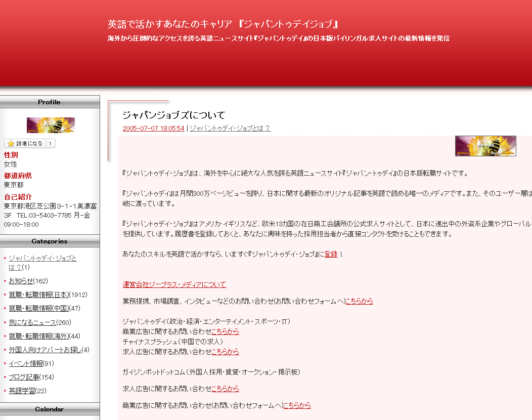Viewport: 532px width, 420px height.
Task: Open sidebar category ジャパントゥデイ・ジョブとは？(1)
Action: 42,263
